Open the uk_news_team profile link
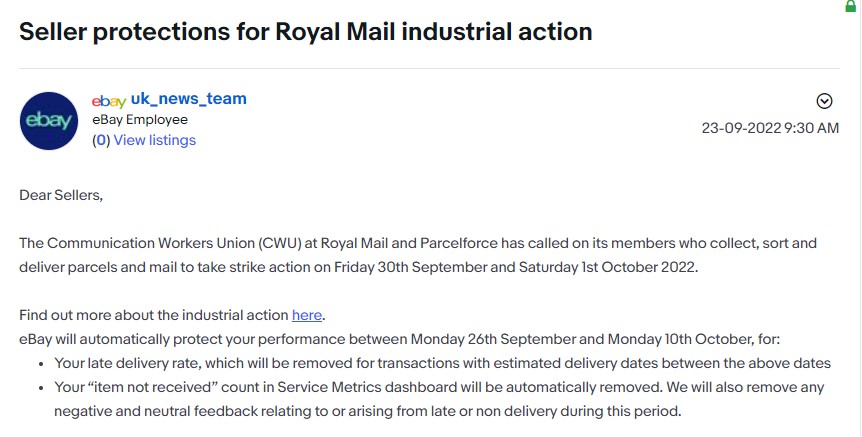The width and height of the screenshot is (862, 437). 189,99
